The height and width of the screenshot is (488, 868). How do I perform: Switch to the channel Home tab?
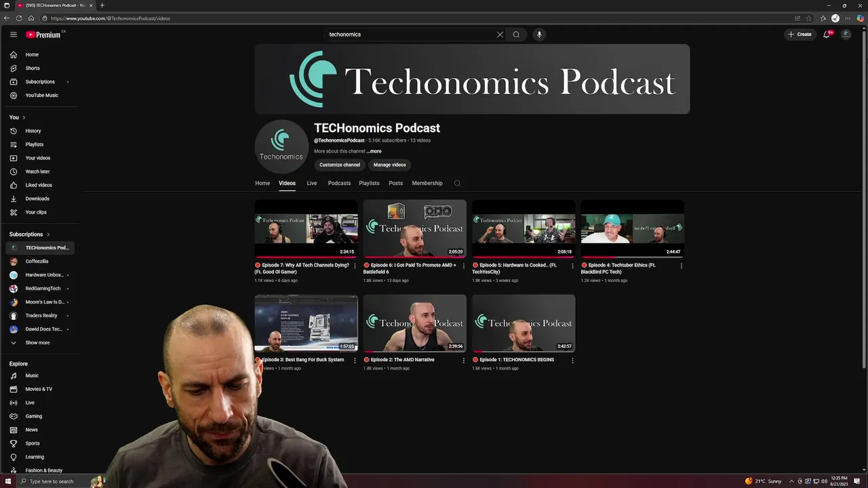tap(262, 183)
